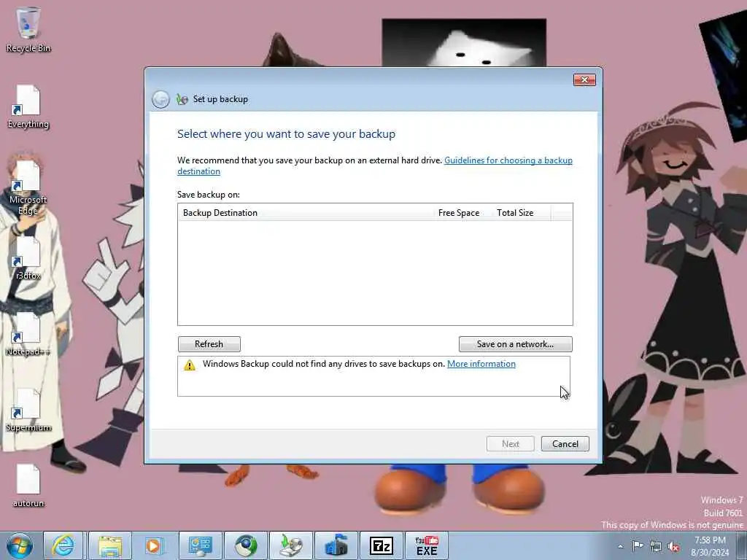Click the network tray icon
The height and width of the screenshot is (560, 747).
656,546
